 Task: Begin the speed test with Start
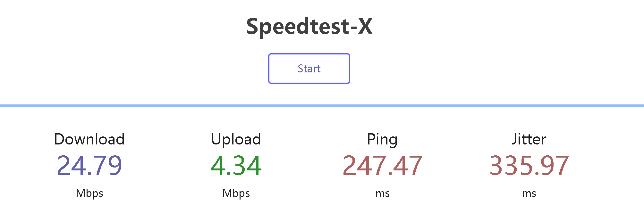(309, 69)
